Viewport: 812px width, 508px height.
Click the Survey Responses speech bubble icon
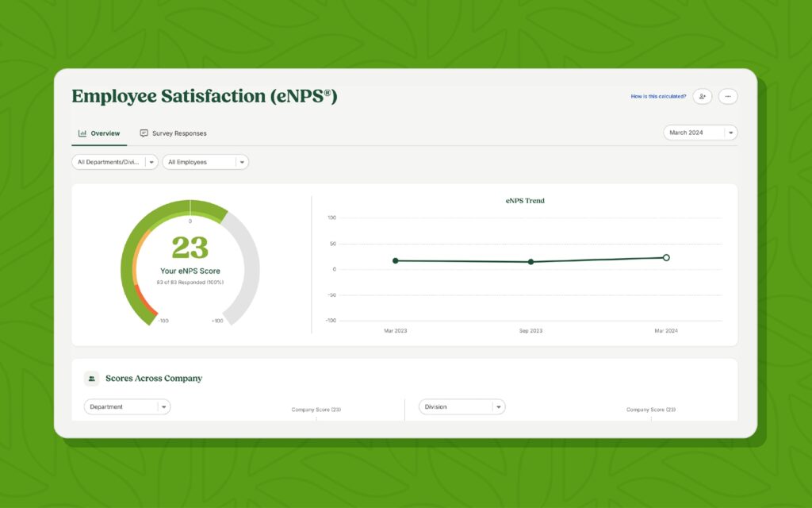[x=144, y=133]
